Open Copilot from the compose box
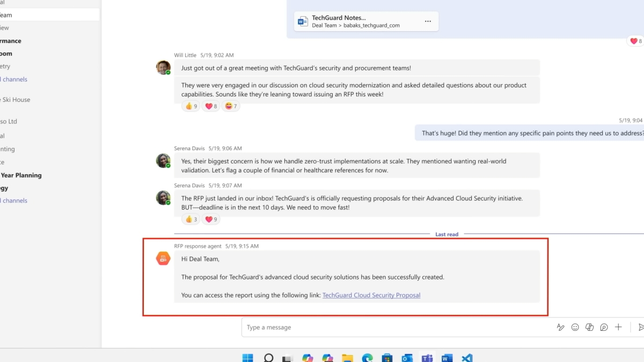This screenshot has width=644, height=362. pos(589,327)
